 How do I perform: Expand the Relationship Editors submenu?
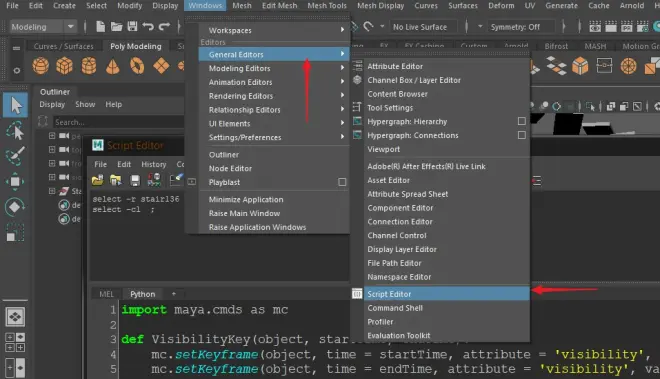click(274, 109)
